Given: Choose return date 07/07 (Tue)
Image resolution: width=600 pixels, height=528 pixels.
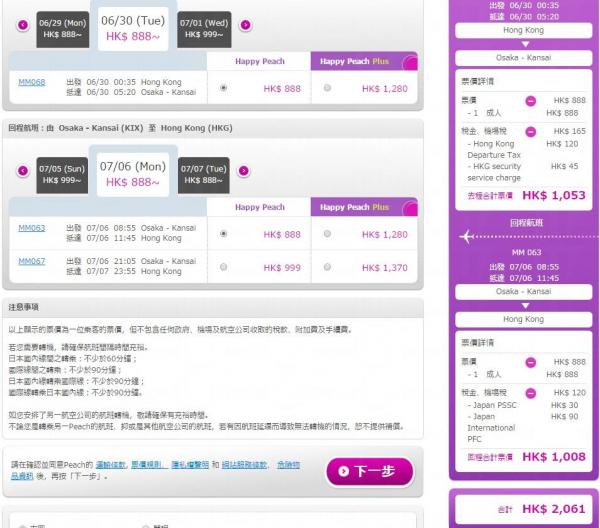Looking at the screenshot, I should 204,175.
